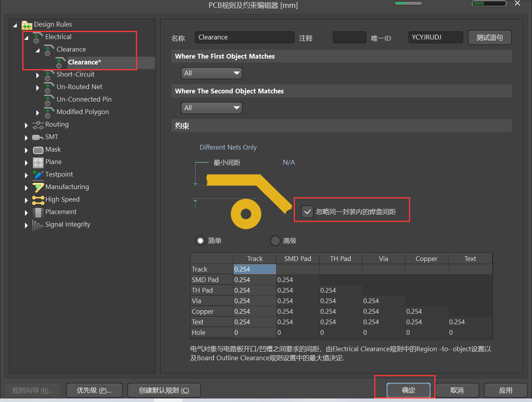Click the Short-Circuit rule icon
The height and width of the screenshot is (402, 532).
coord(49,75)
